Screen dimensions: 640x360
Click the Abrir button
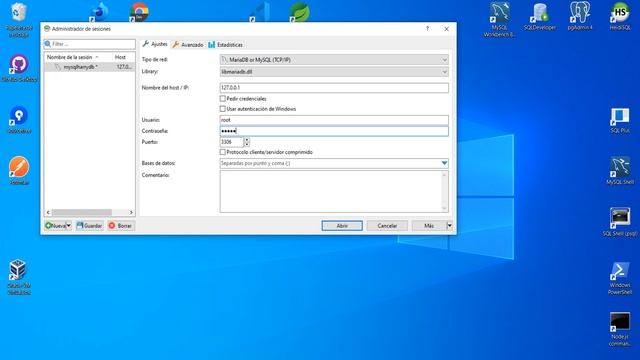(342, 226)
